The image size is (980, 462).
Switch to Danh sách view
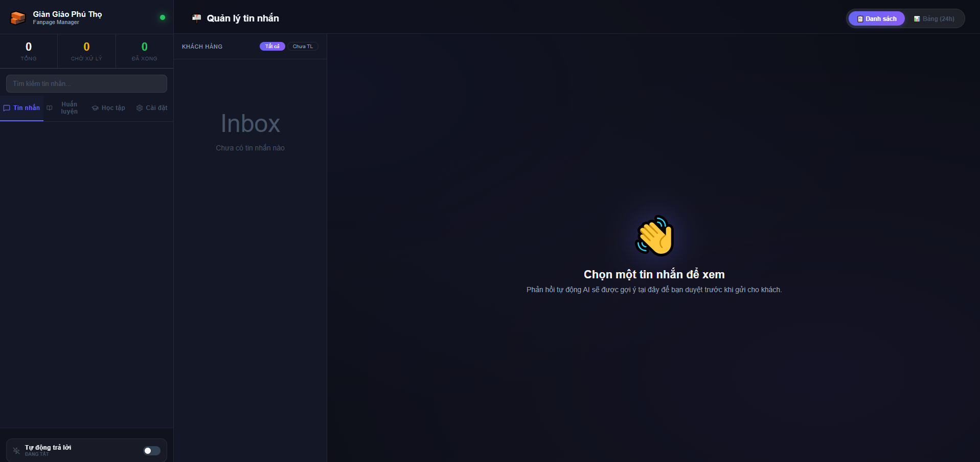tap(877, 19)
